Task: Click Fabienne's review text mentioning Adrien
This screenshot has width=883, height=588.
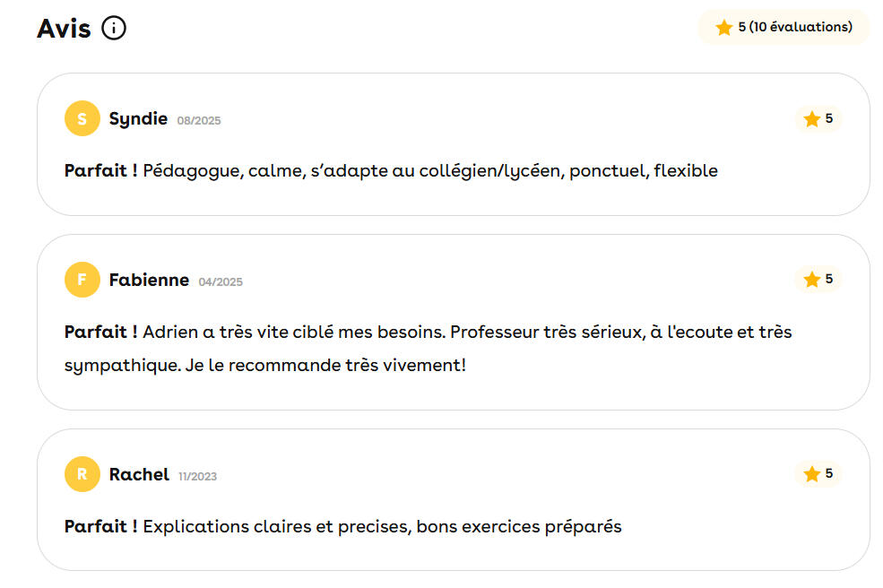Action: [466, 332]
